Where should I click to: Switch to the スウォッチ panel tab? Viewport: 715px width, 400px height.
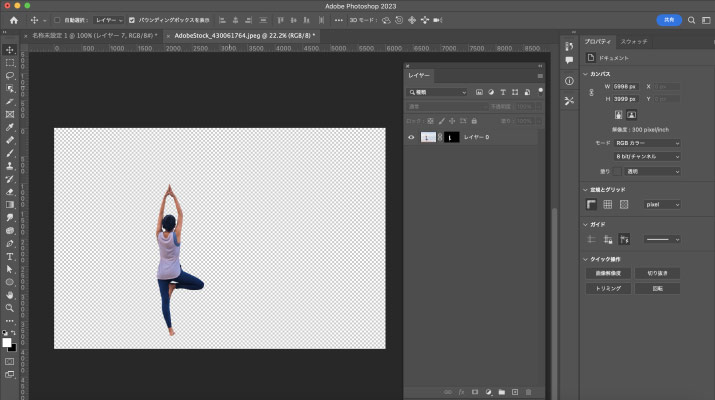pos(634,42)
